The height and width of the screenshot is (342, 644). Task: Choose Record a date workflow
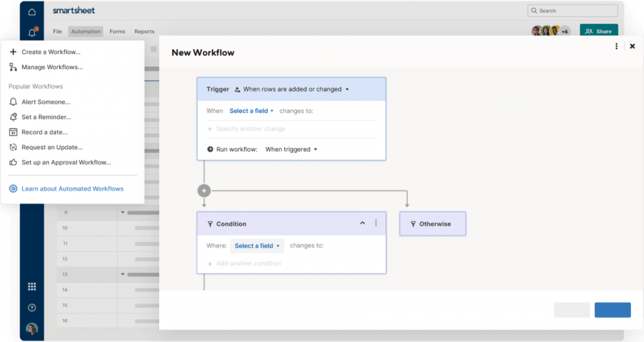coord(45,132)
